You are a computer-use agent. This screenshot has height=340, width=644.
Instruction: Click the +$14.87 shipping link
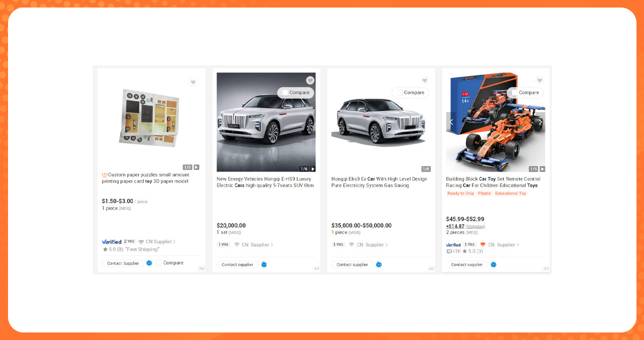pyautogui.click(x=465, y=226)
